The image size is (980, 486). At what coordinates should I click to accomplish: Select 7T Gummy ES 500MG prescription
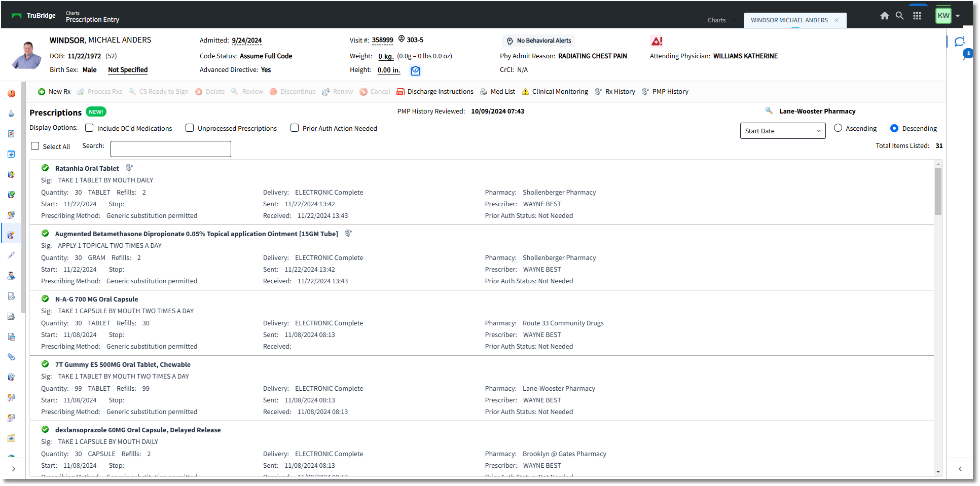point(482,388)
